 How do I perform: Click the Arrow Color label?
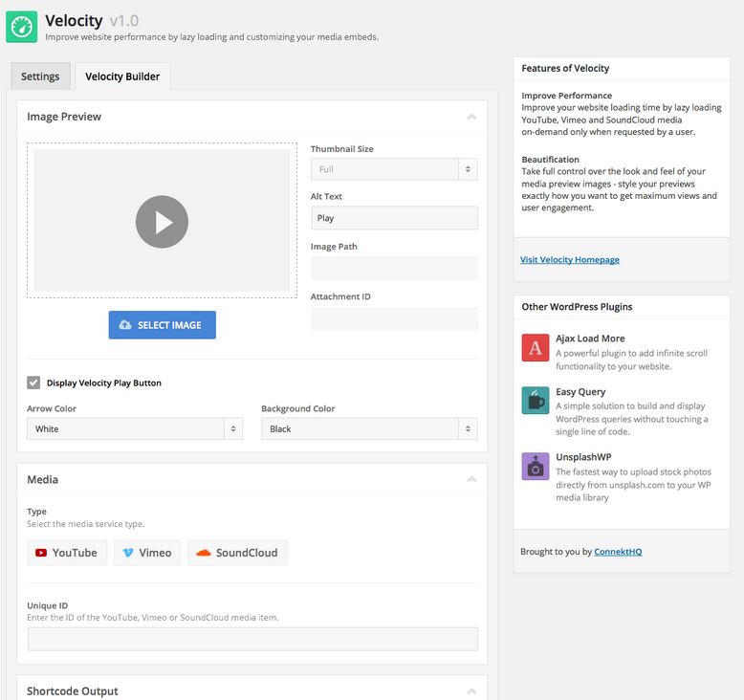52,408
